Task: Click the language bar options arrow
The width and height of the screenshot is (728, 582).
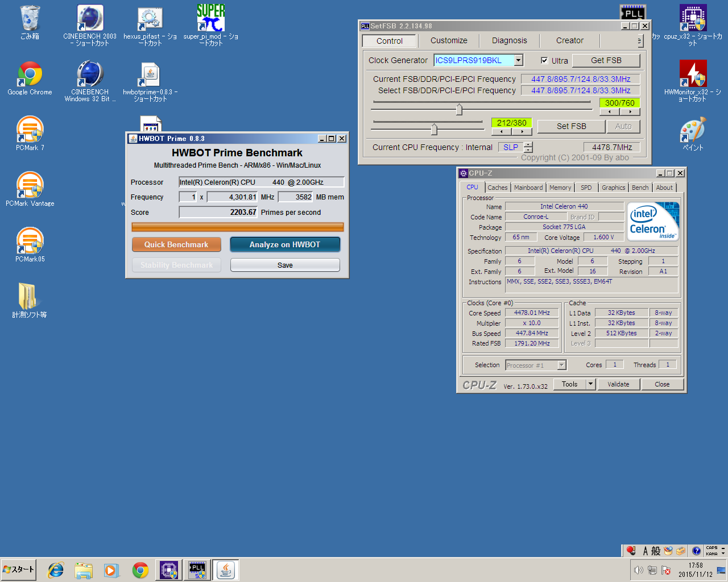Action: pos(723,553)
